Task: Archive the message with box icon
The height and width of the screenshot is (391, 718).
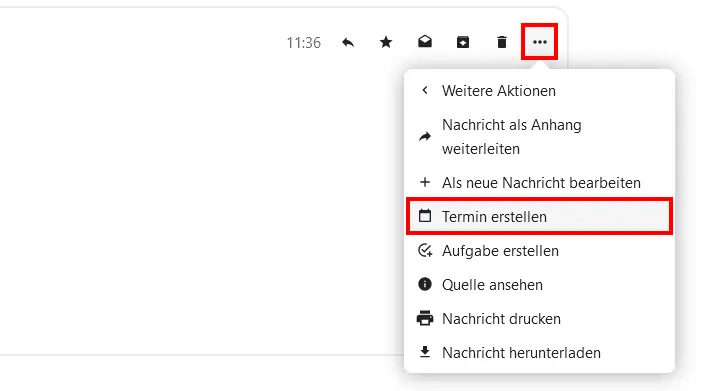Action: 463,43
